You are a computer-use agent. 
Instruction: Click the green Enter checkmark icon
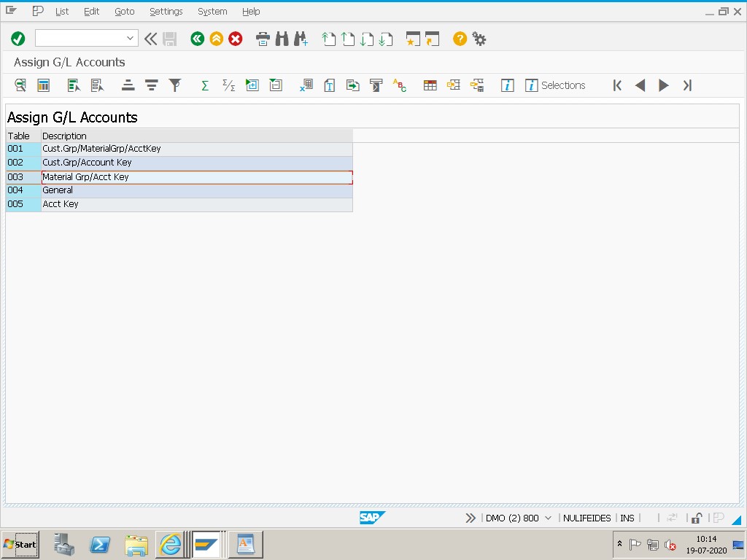(x=18, y=39)
